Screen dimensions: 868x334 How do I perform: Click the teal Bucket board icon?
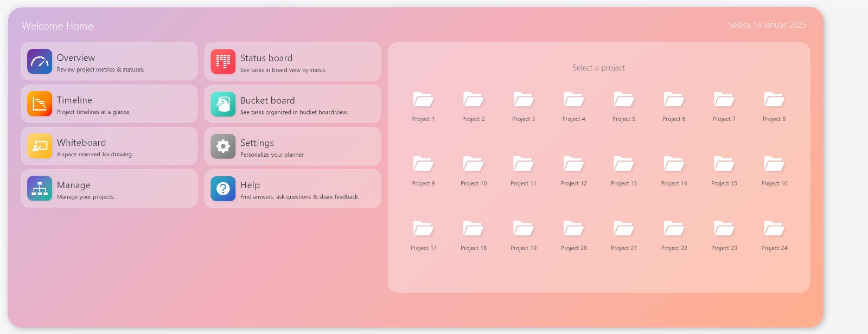click(x=223, y=104)
